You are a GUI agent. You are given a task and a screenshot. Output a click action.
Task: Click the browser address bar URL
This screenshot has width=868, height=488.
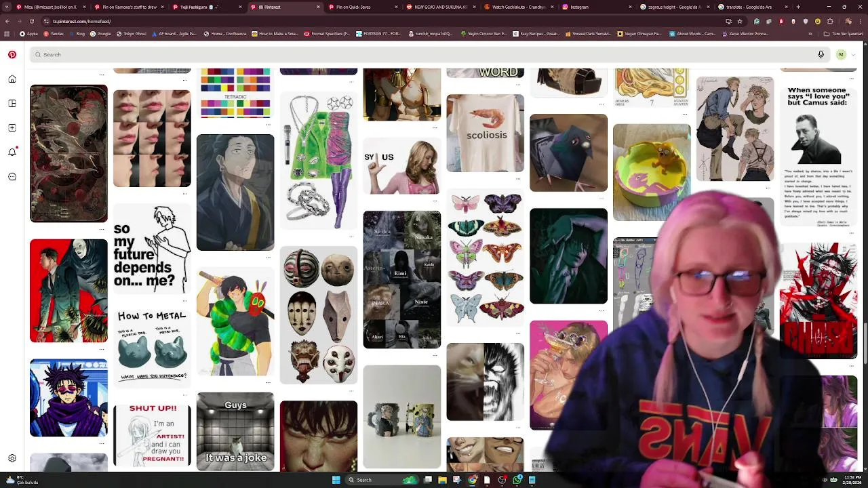(81, 21)
